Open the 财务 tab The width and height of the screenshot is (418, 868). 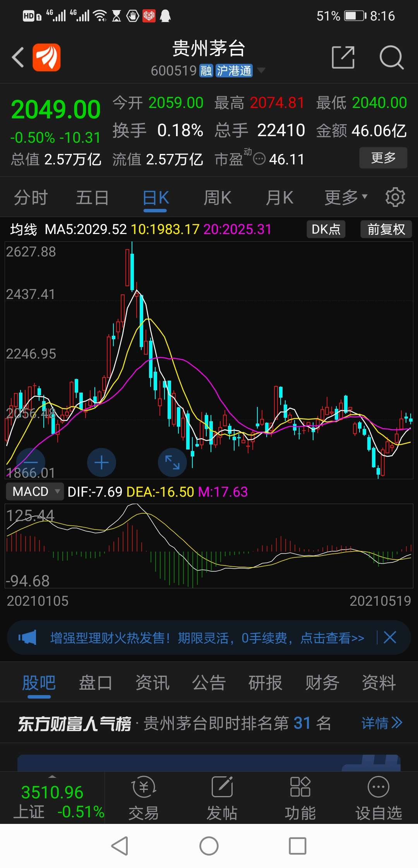click(322, 682)
